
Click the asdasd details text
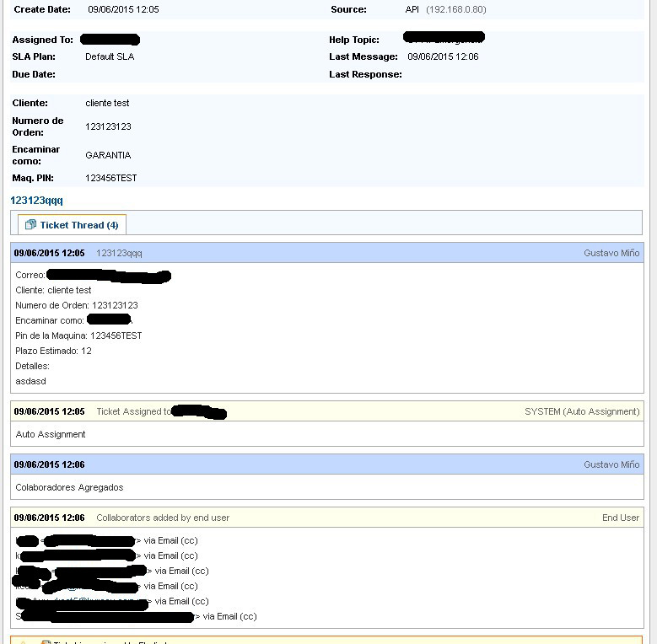pos(30,381)
